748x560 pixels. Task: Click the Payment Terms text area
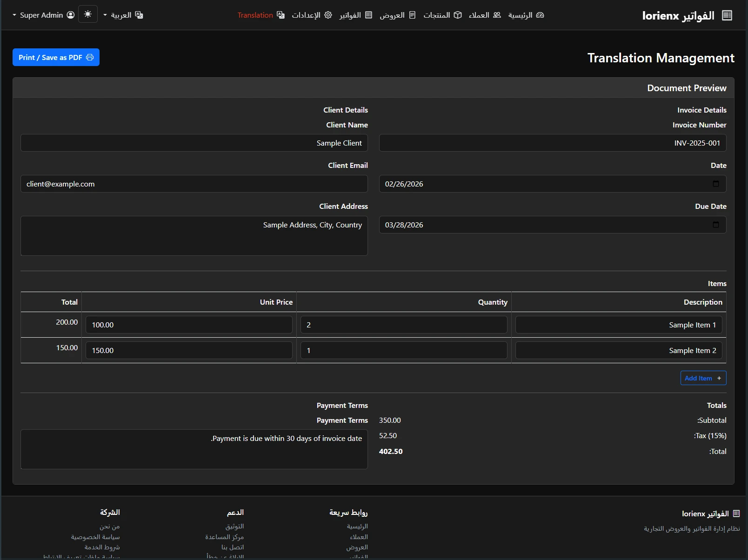tap(194, 449)
